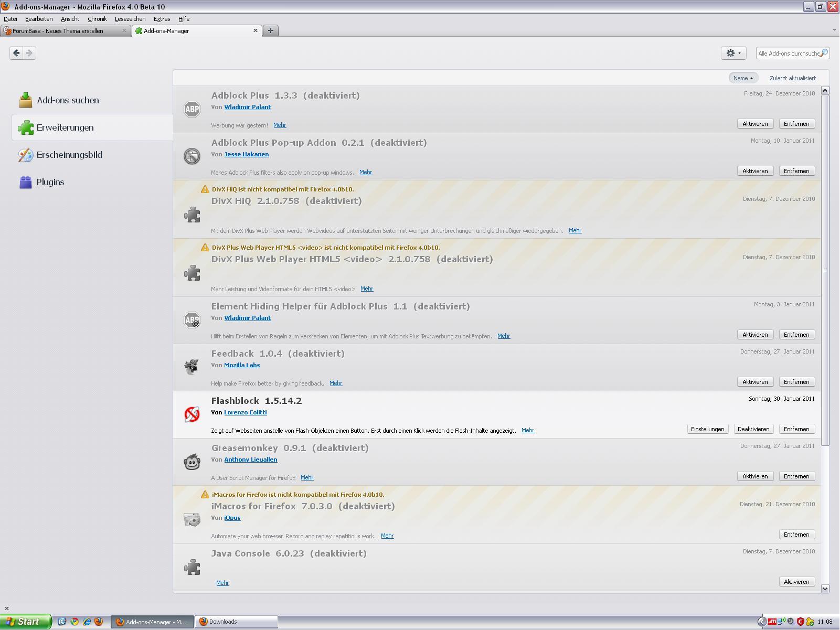Image resolution: width=840 pixels, height=630 pixels.
Task: Click the Greasemonkey monkey icon
Action: (192, 462)
